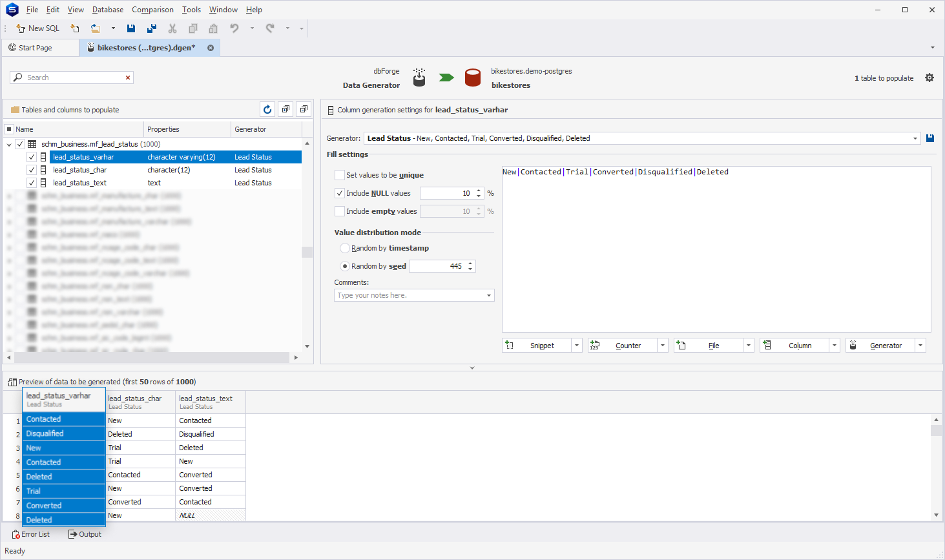Open the File button dropdown arrow
This screenshot has width=945, height=560.
[x=749, y=346]
